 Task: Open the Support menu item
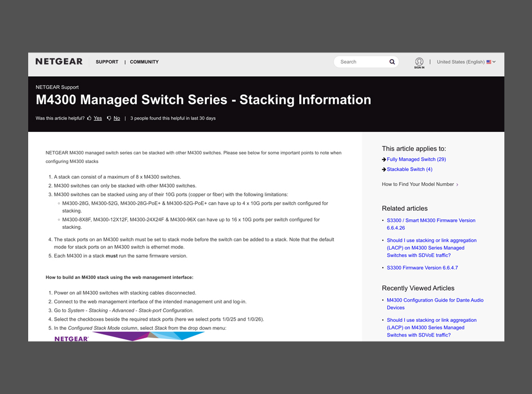(x=107, y=62)
